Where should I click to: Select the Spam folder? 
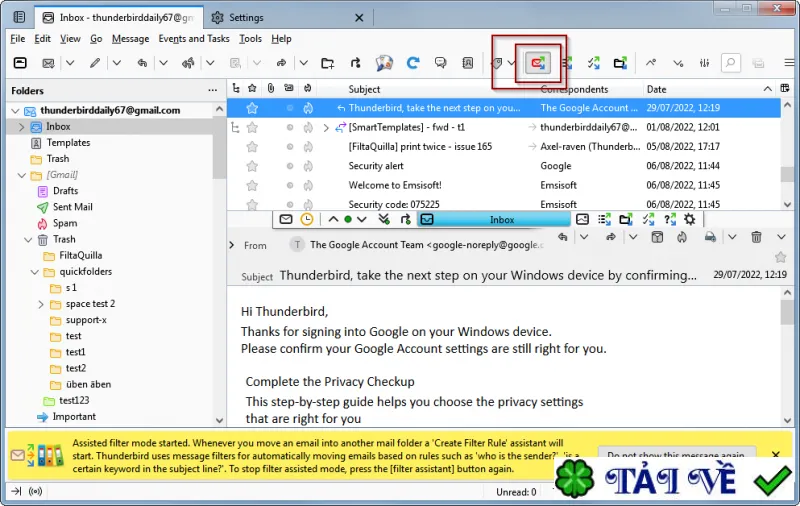65,223
